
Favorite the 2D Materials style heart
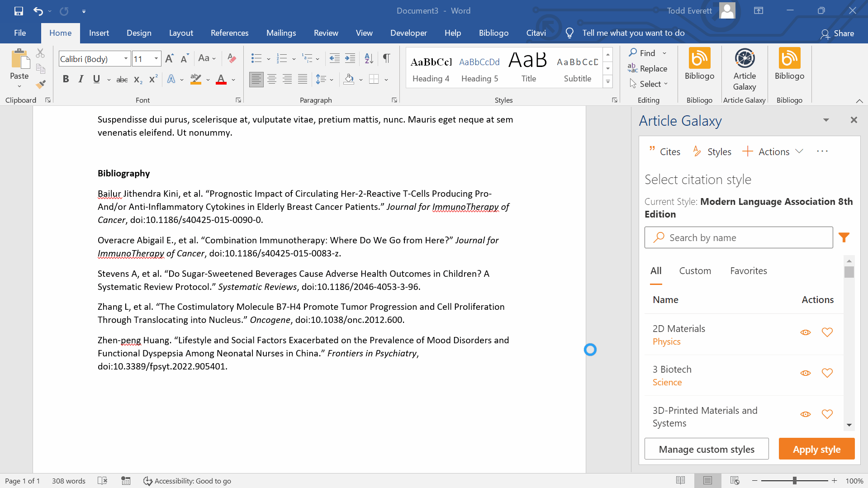tap(827, 332)
